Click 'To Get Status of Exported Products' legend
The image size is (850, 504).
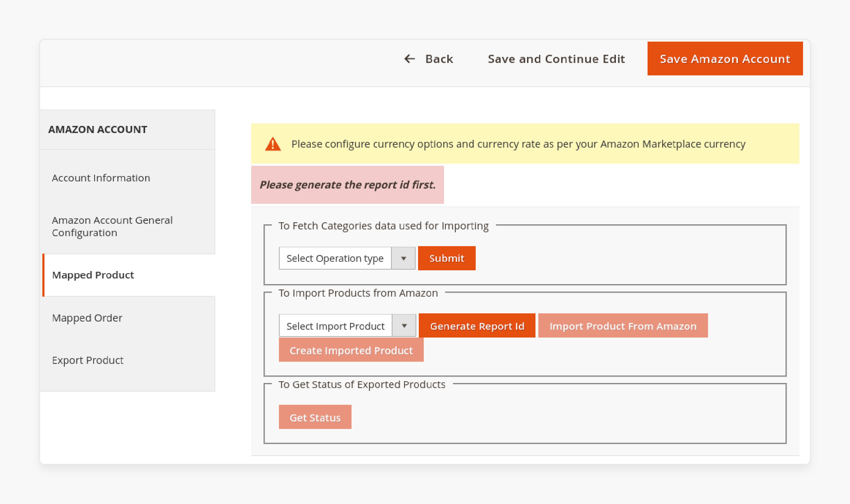tap(362, 384)
